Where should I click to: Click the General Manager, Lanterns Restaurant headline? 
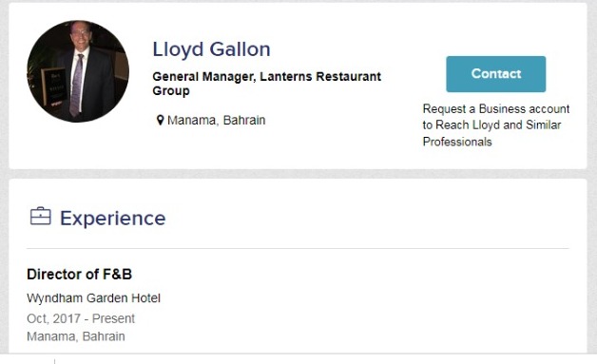point(266,77)
